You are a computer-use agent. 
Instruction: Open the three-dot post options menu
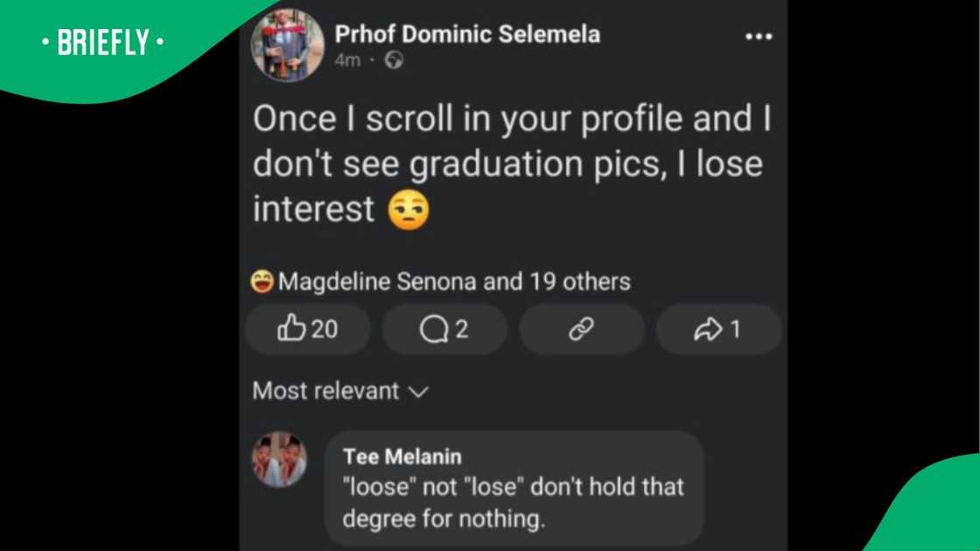pos(759,35)
